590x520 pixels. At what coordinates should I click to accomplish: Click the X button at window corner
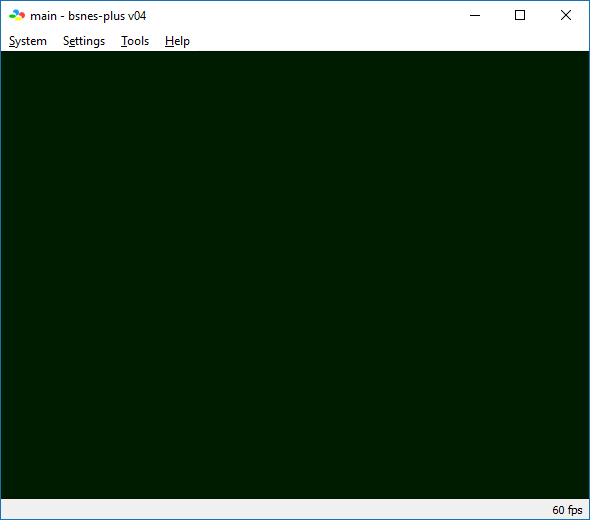point(566,15)
